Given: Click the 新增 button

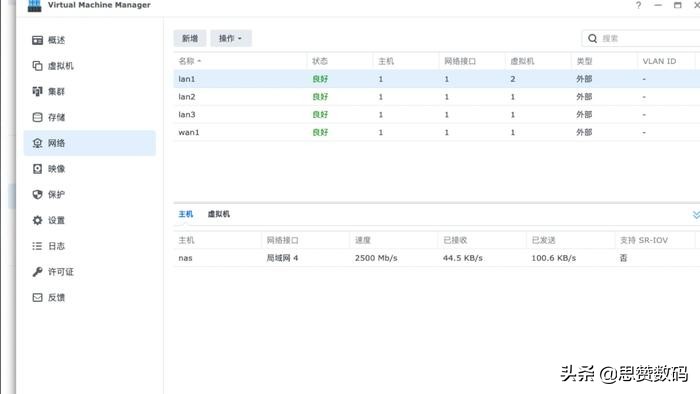Looking at the screenshot, I should [x=190, y=38].
